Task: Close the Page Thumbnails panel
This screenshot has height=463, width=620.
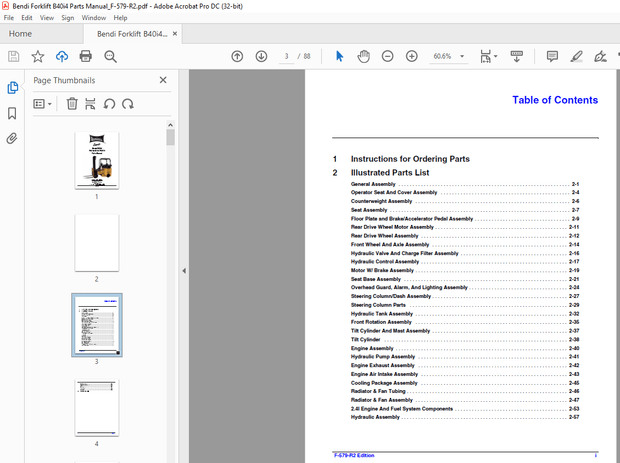Action: tap(163, 80)
